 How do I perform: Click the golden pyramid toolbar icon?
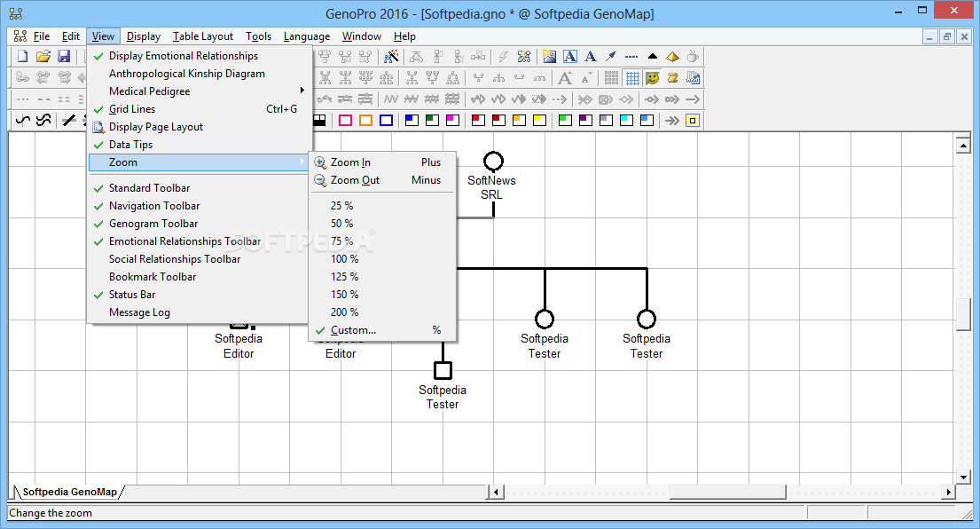(x=672, y=57)
